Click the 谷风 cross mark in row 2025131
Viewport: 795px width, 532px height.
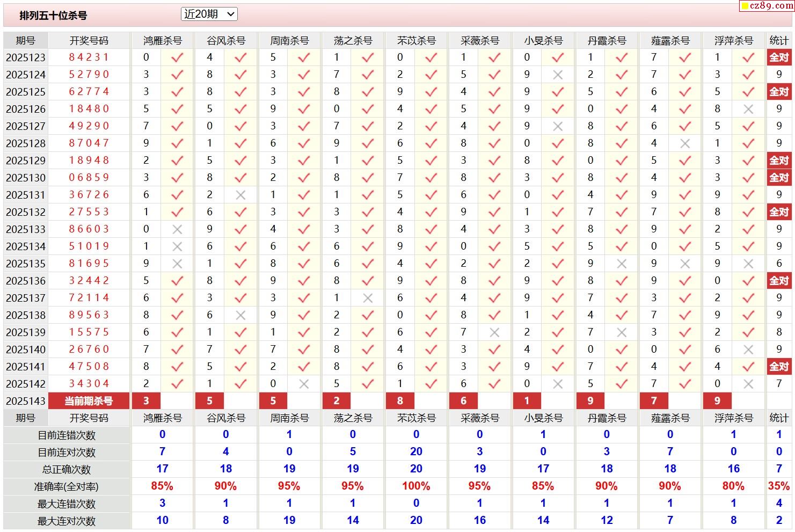point(240,195)
